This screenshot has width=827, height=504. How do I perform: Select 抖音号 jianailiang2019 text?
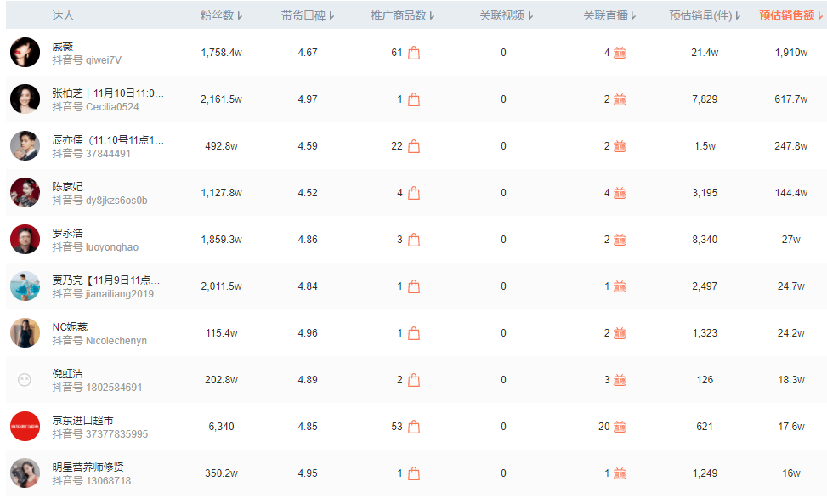(x=103, y=294)
